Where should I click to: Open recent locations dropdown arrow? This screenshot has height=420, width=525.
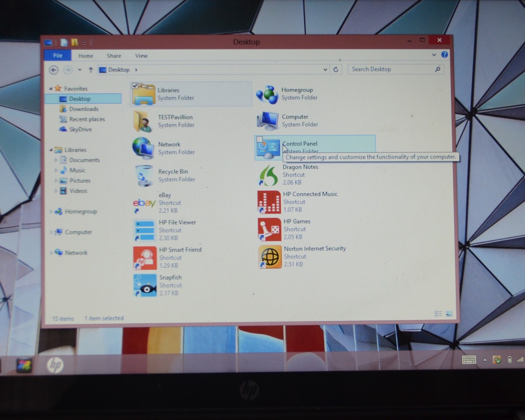tap(80, 70)
